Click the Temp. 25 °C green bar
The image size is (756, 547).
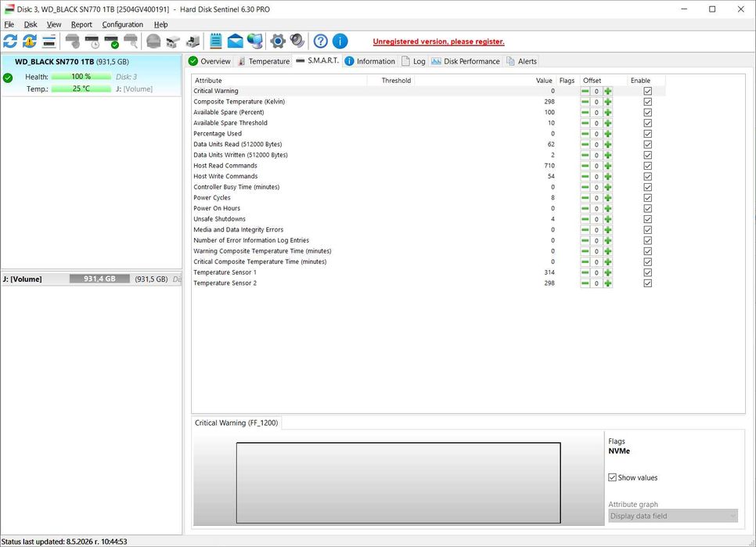coord(81,88)
